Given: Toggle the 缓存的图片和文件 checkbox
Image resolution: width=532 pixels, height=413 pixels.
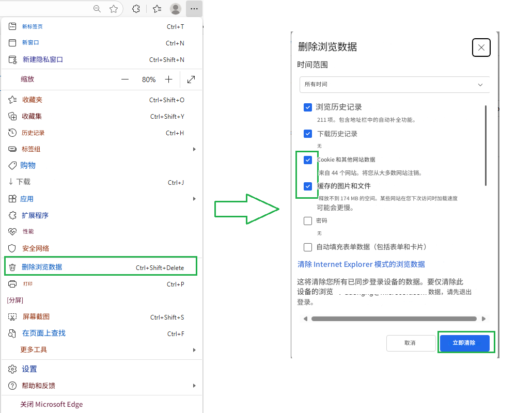Looking at the screenshot, I should click(x=308, y=186).
